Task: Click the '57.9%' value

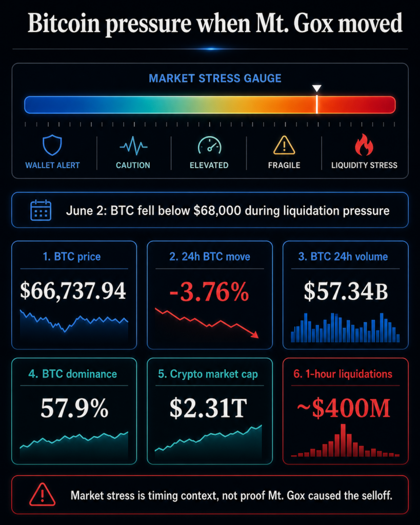Action: (75, 408)
